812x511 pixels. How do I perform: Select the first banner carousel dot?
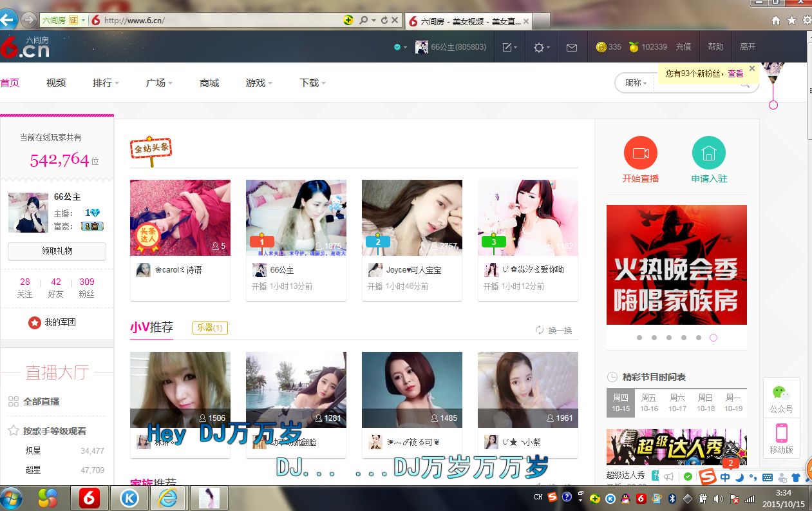tap(639, 338)
